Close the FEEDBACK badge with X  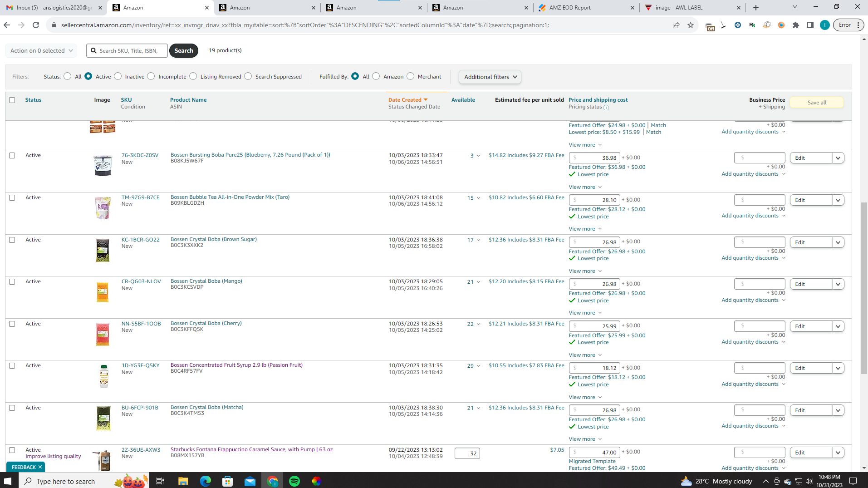point(40,467)
